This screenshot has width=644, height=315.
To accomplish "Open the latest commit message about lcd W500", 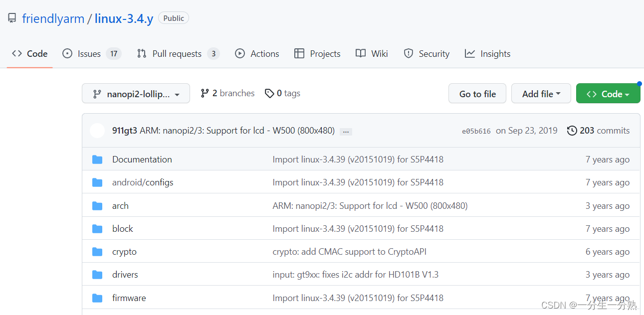I will pos(237,131).
